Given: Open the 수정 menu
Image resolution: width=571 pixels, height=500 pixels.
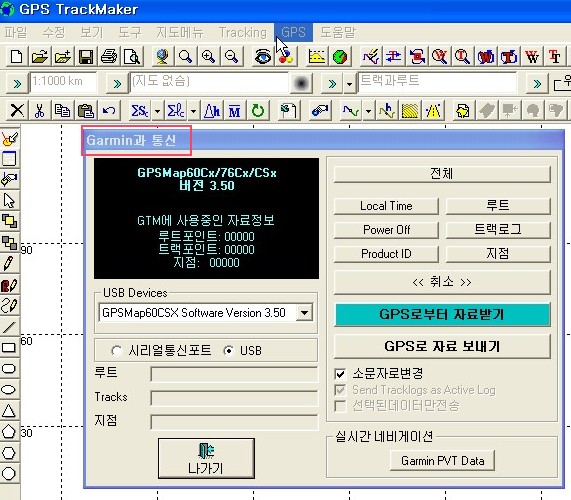Looking at the screenshot, I should click(54, 32).
